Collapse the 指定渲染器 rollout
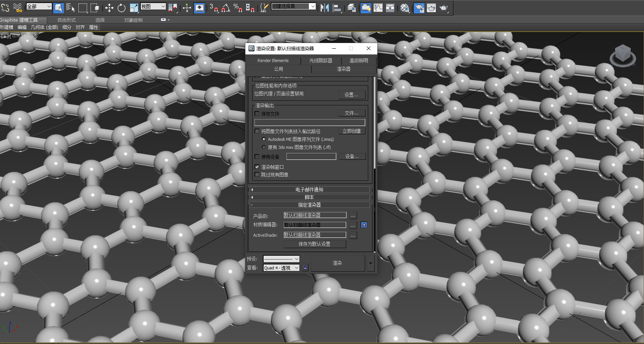 point(309,205)
